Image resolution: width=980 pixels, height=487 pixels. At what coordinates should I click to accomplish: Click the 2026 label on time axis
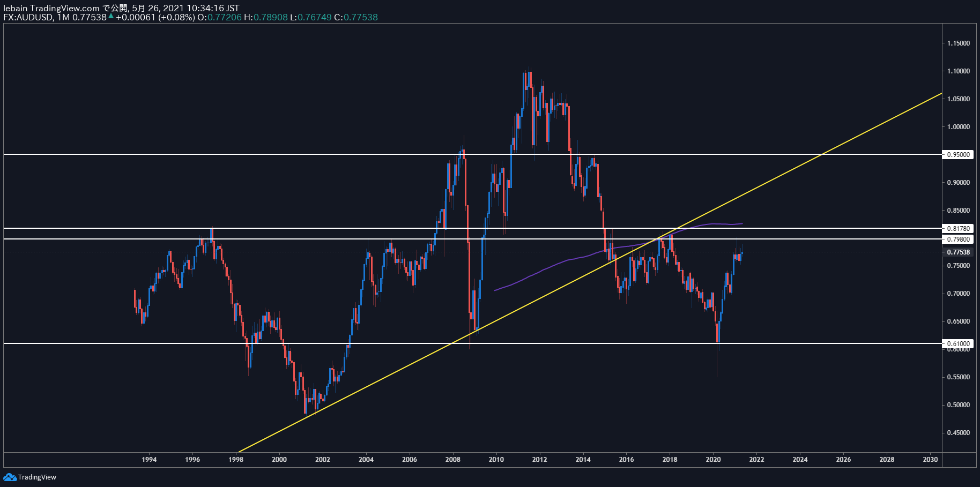click(x=843, y=460)
